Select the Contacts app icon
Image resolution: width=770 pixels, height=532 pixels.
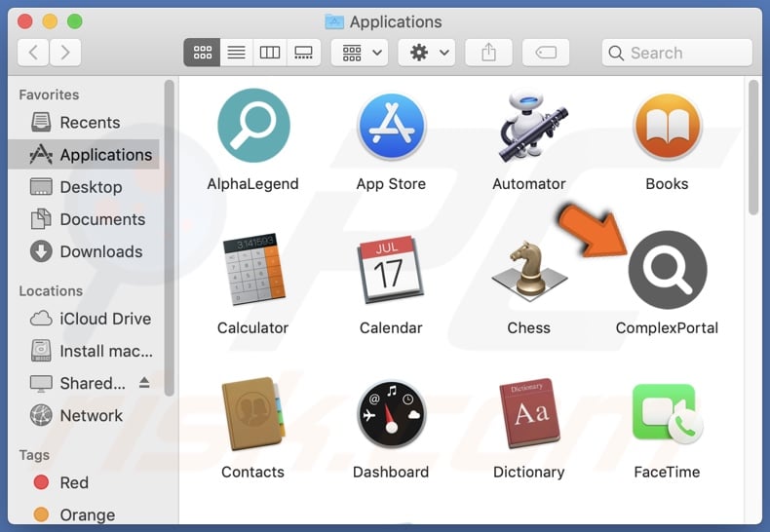pos(253,413)
